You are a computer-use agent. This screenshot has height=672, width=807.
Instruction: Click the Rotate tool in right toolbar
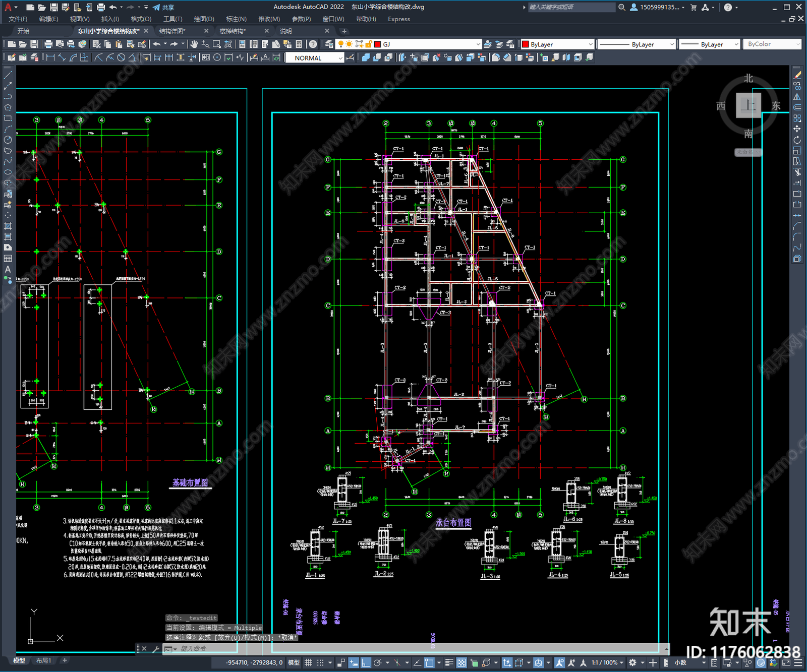pos(797,140)
